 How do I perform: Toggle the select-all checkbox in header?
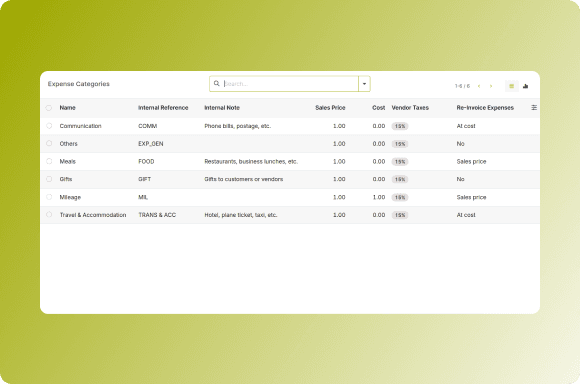49,108
